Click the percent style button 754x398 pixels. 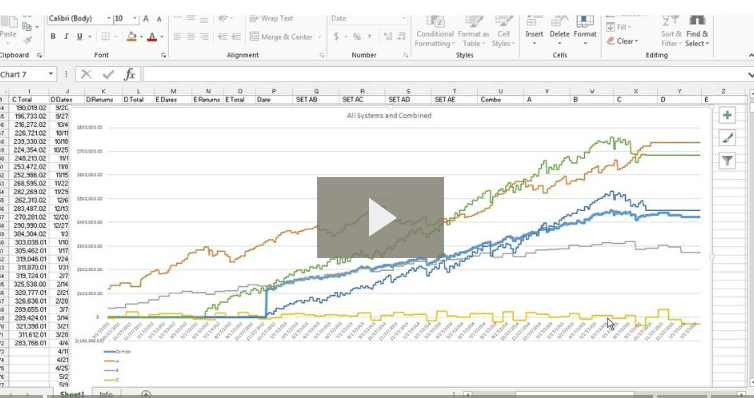pyautogui.click(x=356, y=37)
